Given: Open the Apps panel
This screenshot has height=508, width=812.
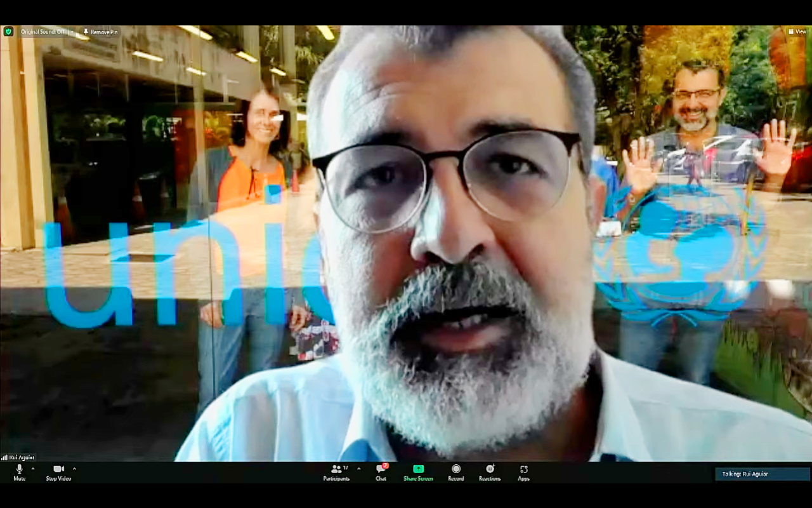Looking at the screenshot, I should (523, 472).
